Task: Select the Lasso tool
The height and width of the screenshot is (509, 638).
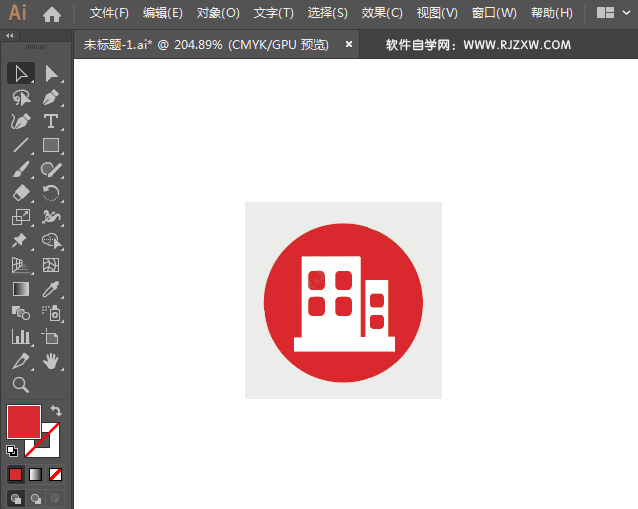Action: coord(21,98)
